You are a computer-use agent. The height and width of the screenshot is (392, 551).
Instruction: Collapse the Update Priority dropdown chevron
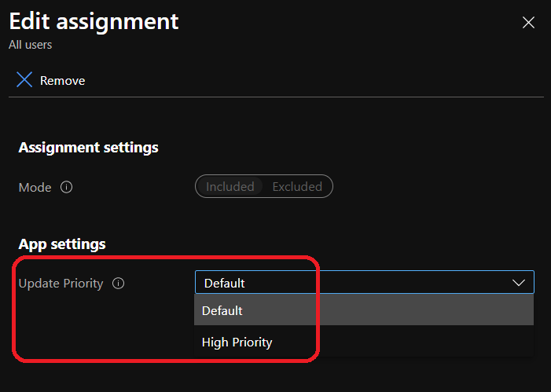click(519, 283)
